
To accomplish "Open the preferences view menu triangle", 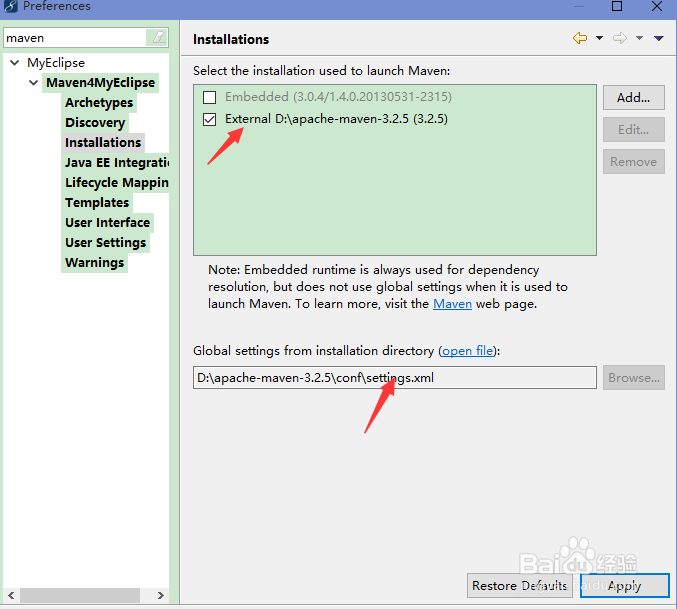I will point(658,38).
